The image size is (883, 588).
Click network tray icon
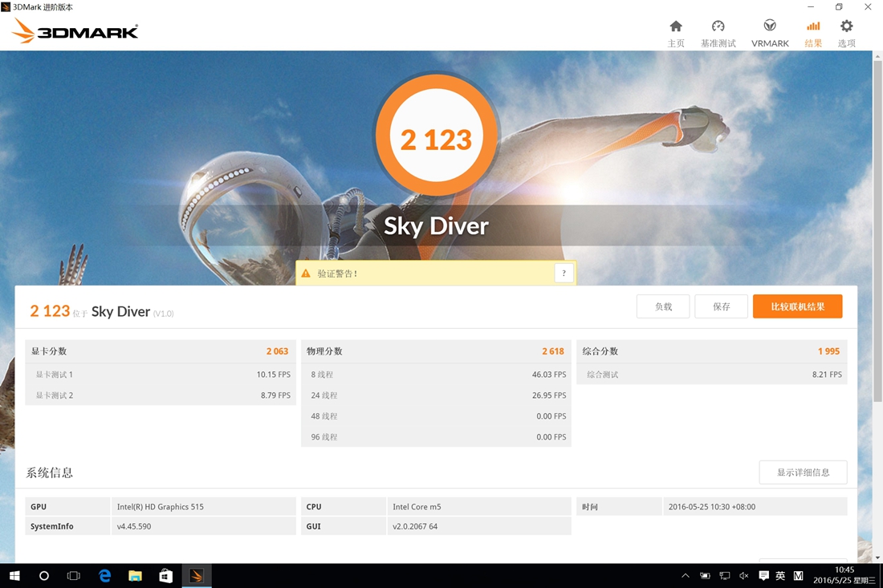pyautogui.click(x=724, y=576)
